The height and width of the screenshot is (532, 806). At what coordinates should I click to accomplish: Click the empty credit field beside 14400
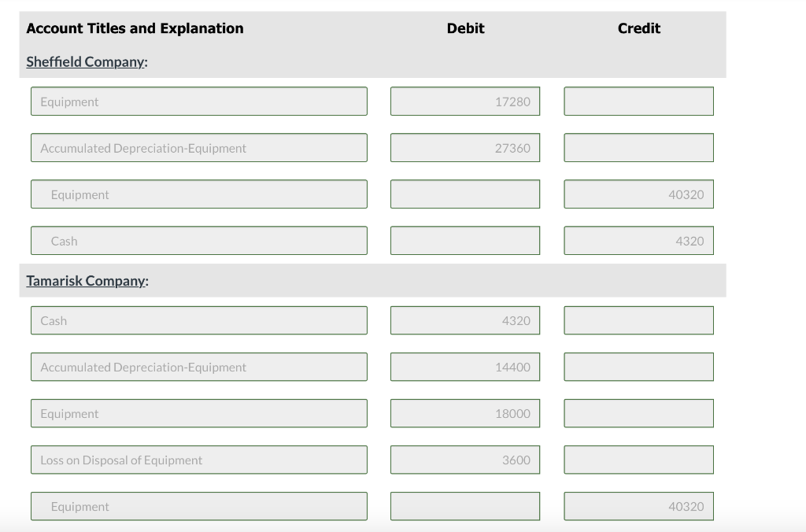(639, 367)
